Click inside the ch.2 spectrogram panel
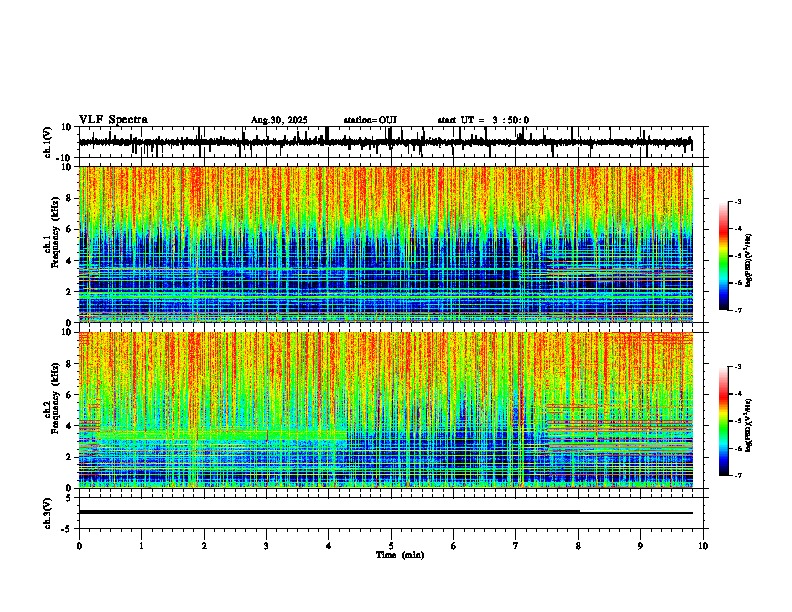The width and height of the screenshot is (792, 612). point(386,410)
